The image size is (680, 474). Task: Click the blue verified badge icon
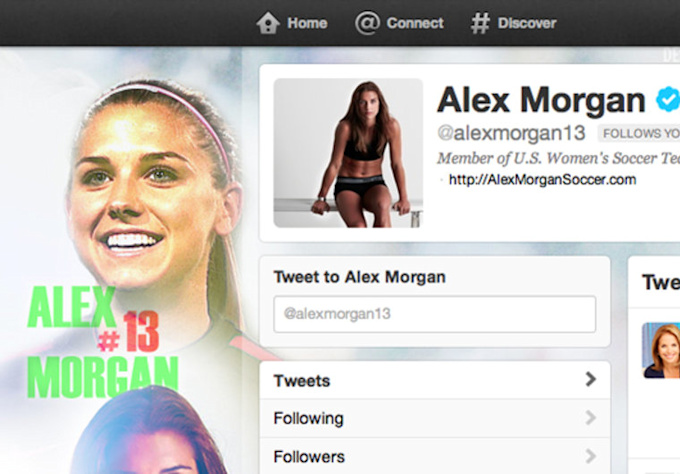668,99
